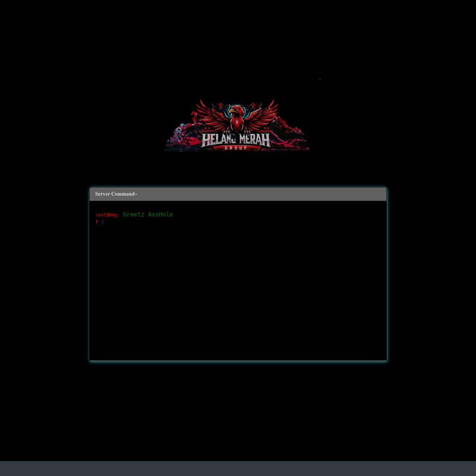Click the "Server Command~" panel title
Viewport: 476px width, 476px height.
pyautogui.click(x=116, y=194)
